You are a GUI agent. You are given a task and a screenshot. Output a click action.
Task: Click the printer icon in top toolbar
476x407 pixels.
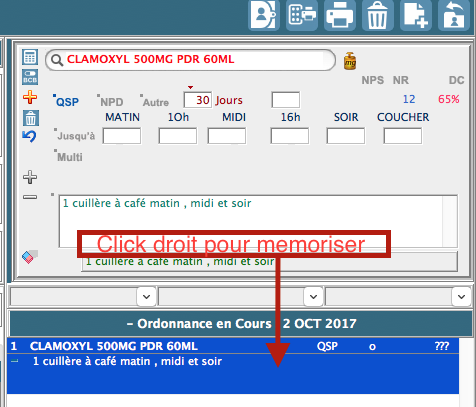point(339,15)
